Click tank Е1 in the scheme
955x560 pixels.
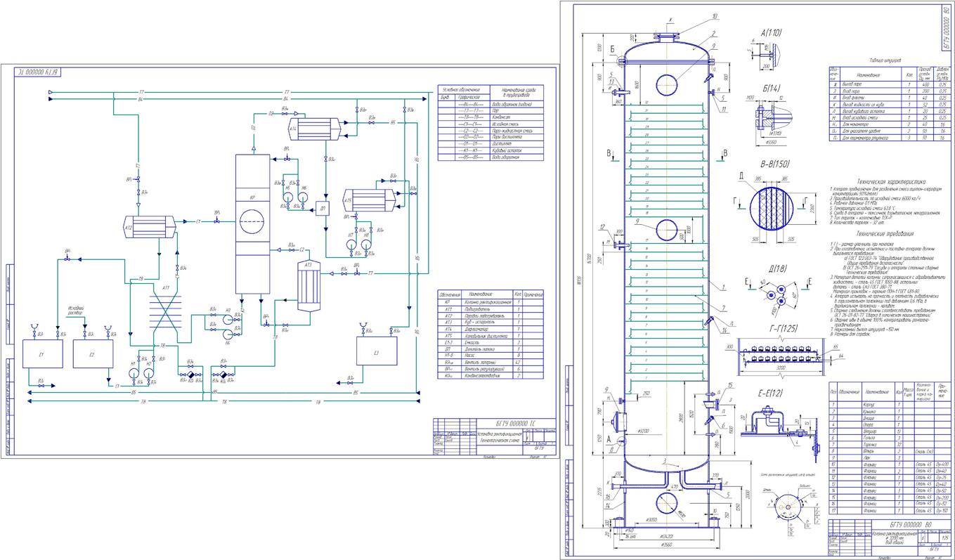coord(42,353)
